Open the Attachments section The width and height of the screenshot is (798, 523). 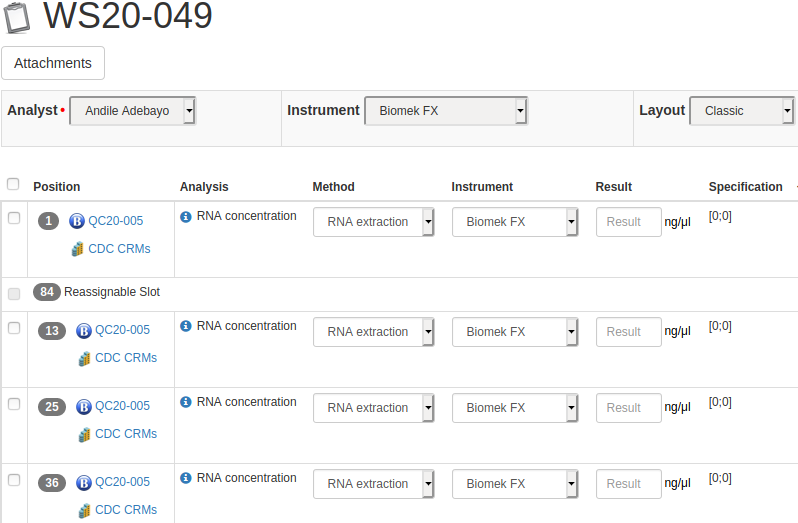[53, 63]
